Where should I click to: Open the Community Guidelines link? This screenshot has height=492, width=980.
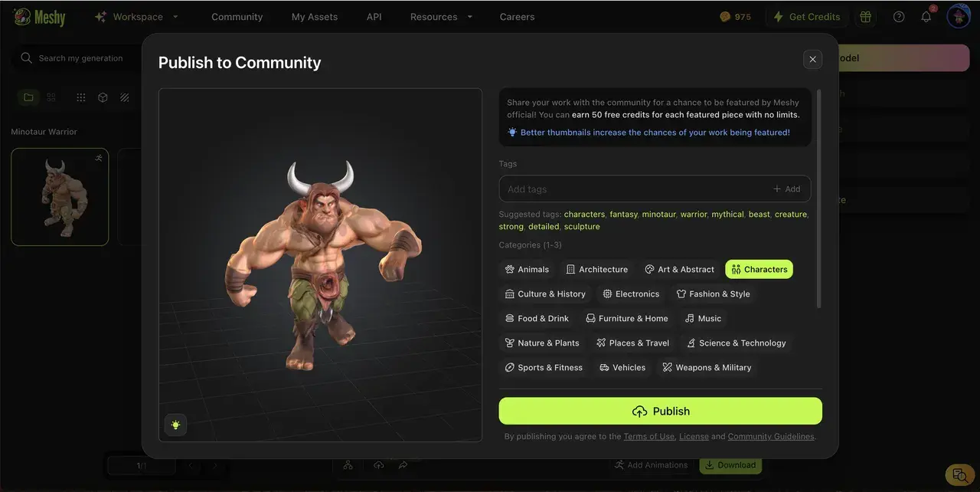pyautogui.click(x=770, y=436)
